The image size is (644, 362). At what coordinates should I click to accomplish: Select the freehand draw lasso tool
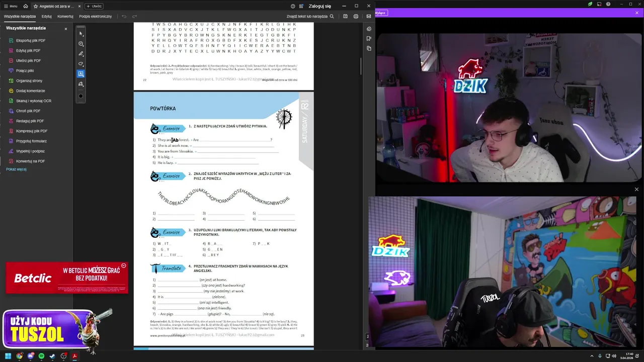81,64
